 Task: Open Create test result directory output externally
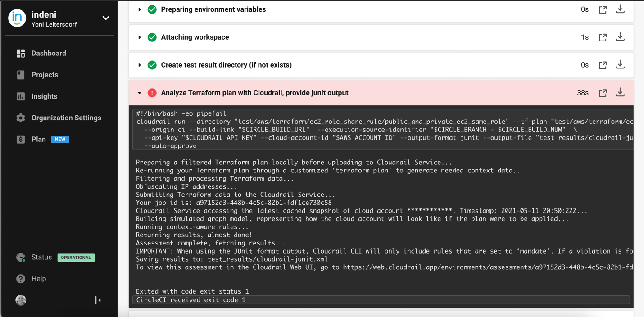(x=603, y=65)
